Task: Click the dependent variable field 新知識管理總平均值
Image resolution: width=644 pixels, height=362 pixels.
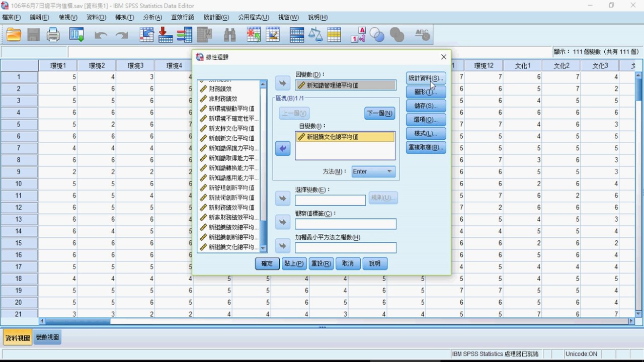Action: (346, 85)
